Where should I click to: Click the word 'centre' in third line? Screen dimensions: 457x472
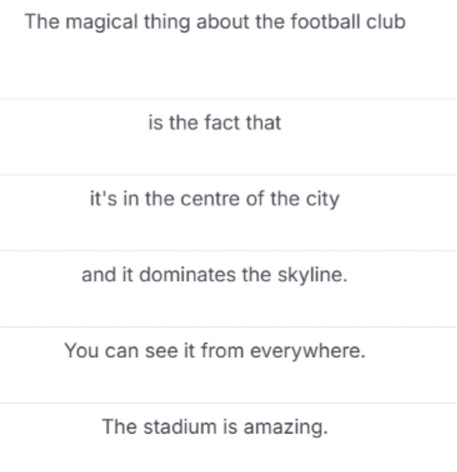coord(210,199)
